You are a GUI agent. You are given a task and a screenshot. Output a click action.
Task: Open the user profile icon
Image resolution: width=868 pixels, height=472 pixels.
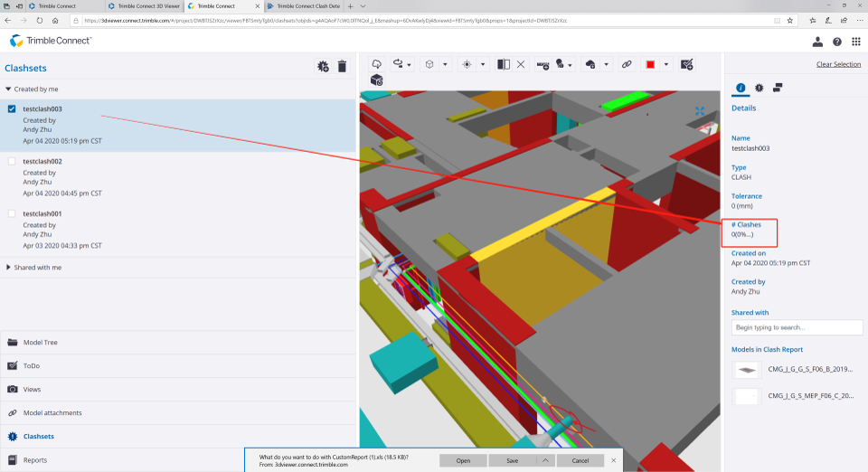(817, 42)
